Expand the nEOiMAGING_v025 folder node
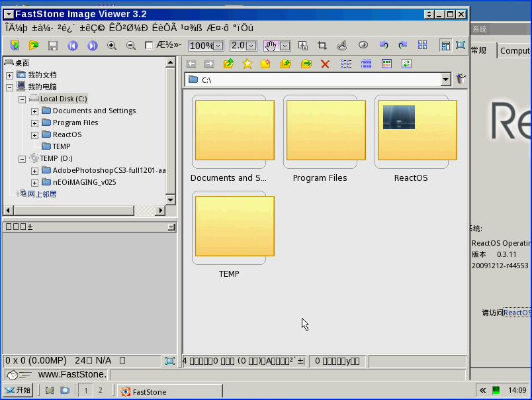The width and height of the screenshot is (532, 400). [34, 183]
